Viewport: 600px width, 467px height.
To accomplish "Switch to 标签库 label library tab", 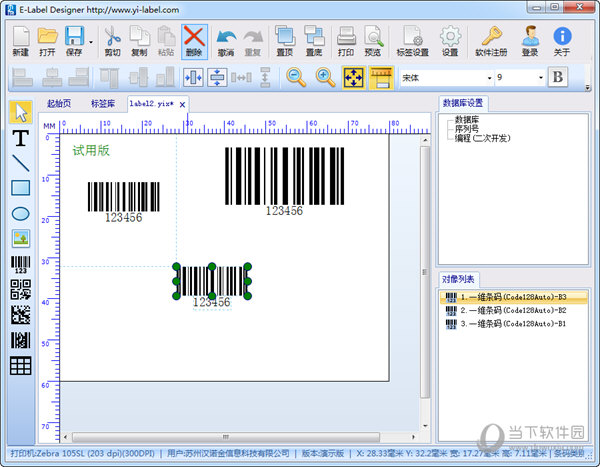I will click(x=103, y=103).
